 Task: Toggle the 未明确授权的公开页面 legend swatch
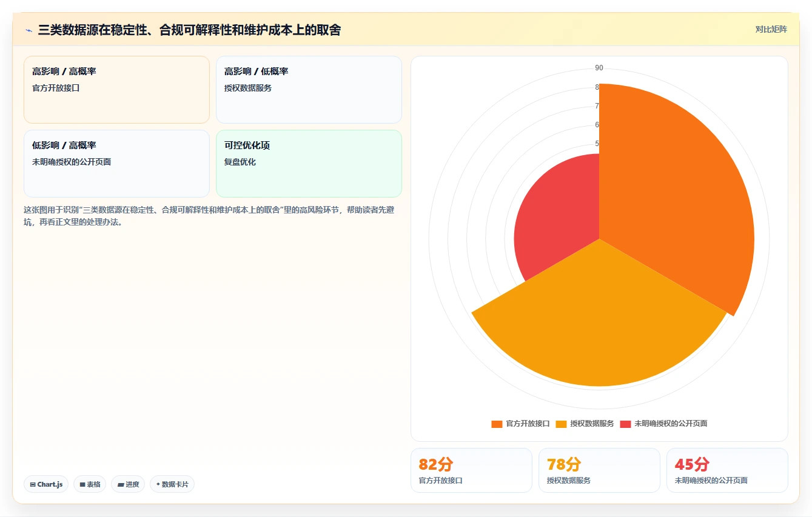coord(625,424)
